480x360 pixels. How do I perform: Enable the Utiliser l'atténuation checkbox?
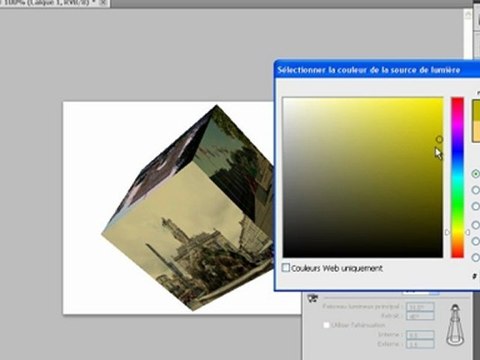(326, 325)
